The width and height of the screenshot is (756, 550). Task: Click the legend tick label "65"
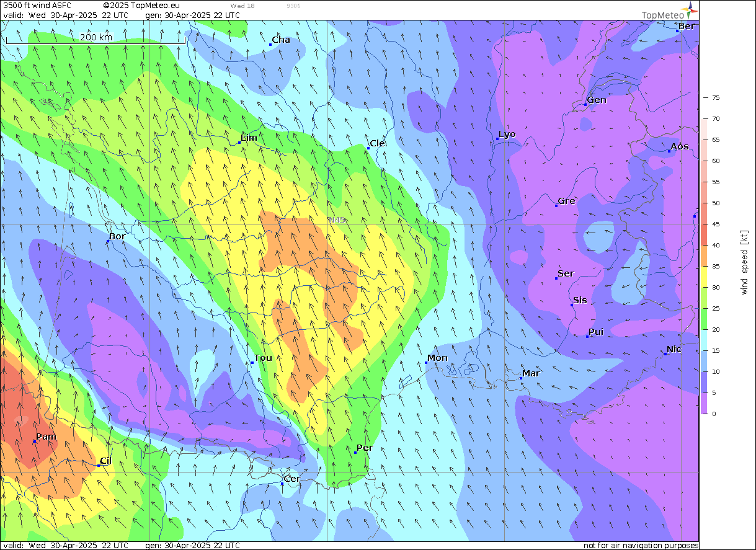click(x=716, y=140)
